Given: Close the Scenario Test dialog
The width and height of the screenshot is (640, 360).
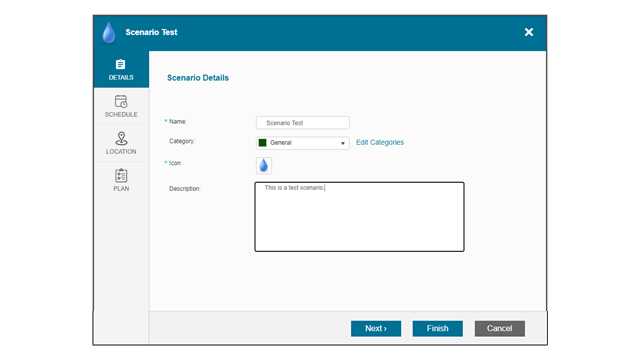Looking at the screenshot, I should click(x=529, y=32).
